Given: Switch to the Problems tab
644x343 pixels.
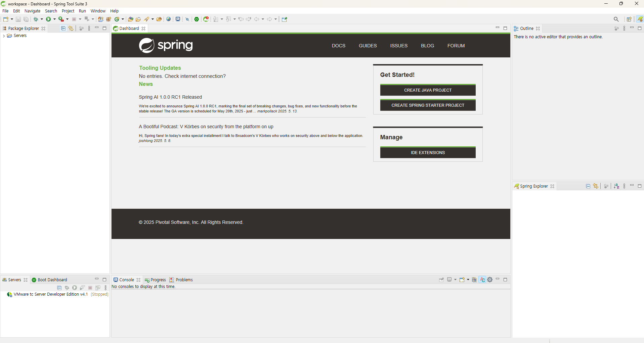Looking at the screenshot, I should click(x=181, y=280).
